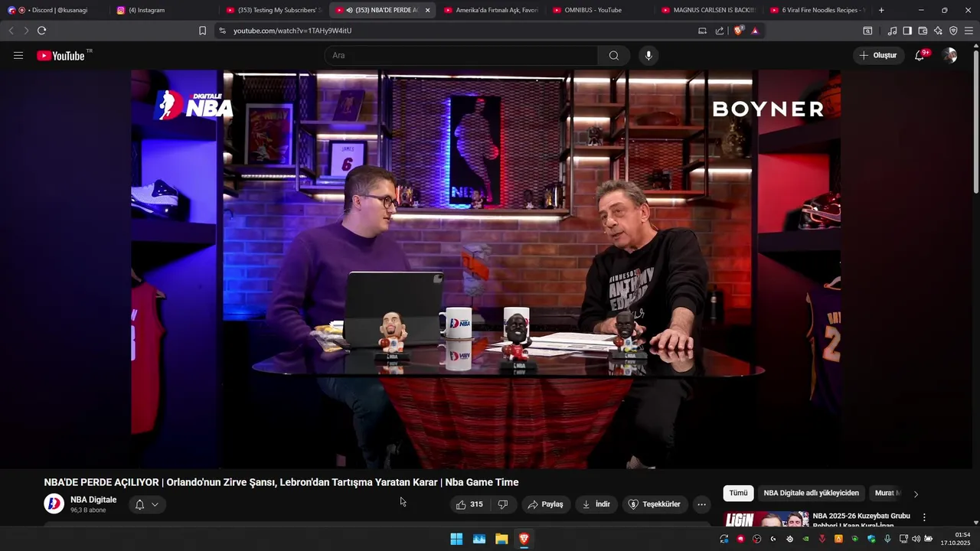Open NBA 2025-26 Kuzeybatı Grubu video thumbnail

click(x=766, y=519)
